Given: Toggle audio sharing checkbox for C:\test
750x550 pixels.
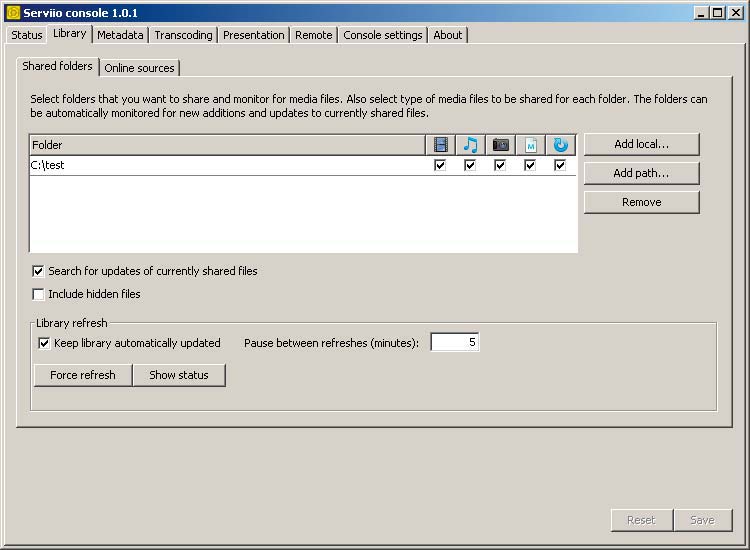Looking at the screenshot, I should tap(470, 165).
